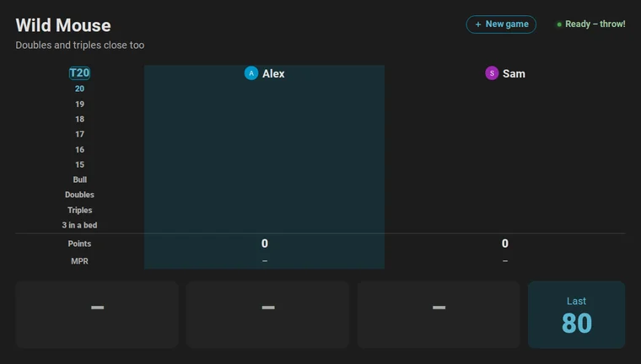This screenshot has width=641, height=364.
Task: Click the Points row label
Action: [79, 244]
